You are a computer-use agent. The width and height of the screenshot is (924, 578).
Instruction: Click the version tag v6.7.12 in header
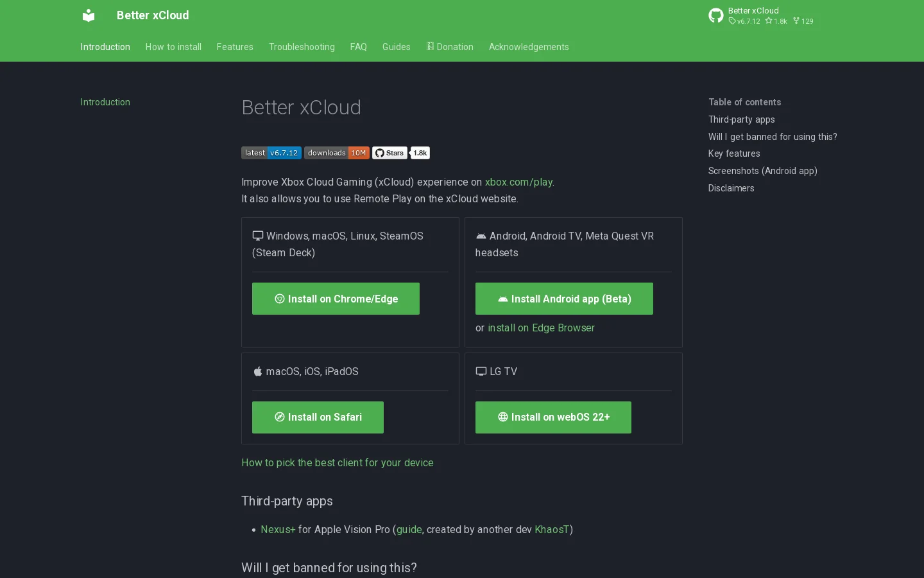coord(744,21)
